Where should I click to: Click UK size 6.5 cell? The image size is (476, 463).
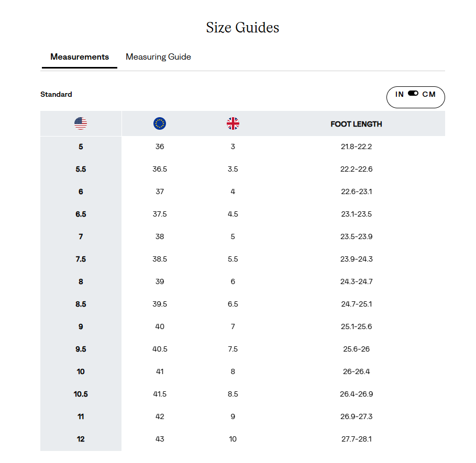click(233, 304)
